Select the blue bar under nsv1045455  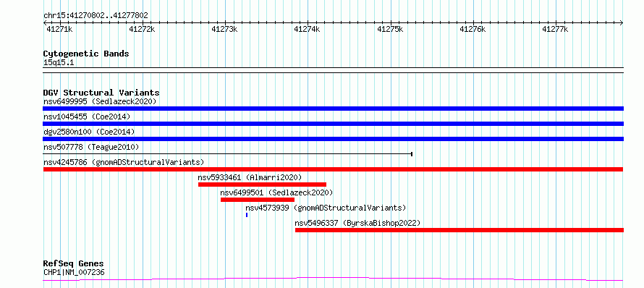pyautogui.click(x=333, y=124)
